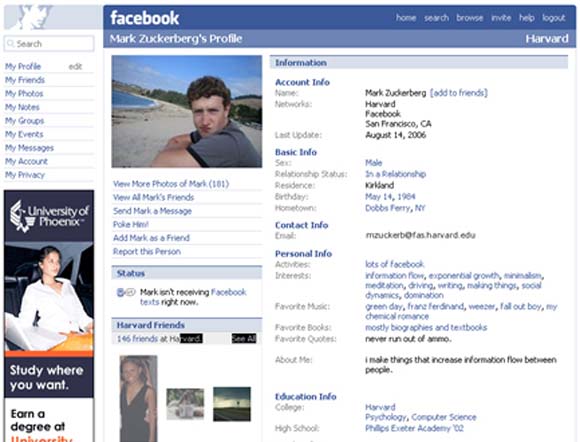
Task: Click In a Relationship status link
Action: click(x=395, y=174)
